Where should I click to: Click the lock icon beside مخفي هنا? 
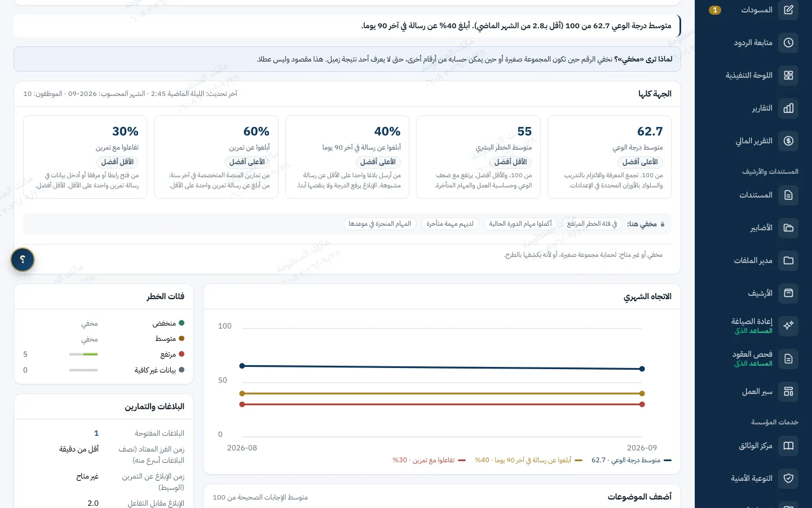tap(663, 225)
